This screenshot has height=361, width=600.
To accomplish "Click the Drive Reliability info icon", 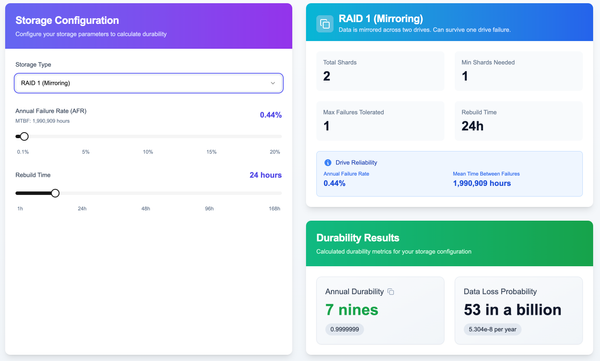I will pos(328,163).
